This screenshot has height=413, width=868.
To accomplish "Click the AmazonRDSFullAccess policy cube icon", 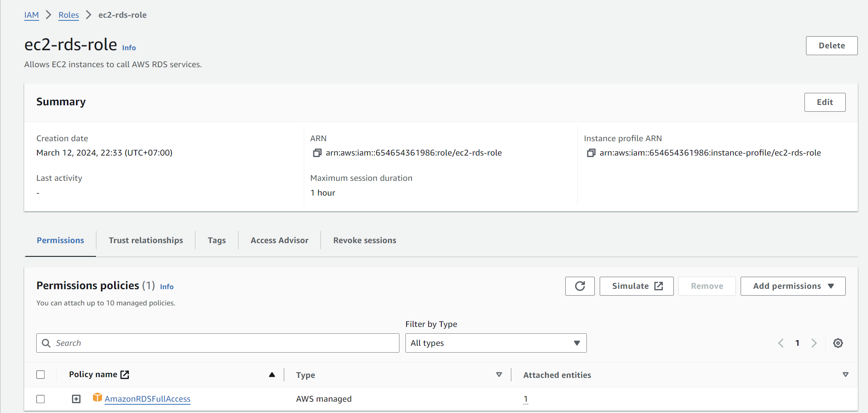I will pos(97,398).
